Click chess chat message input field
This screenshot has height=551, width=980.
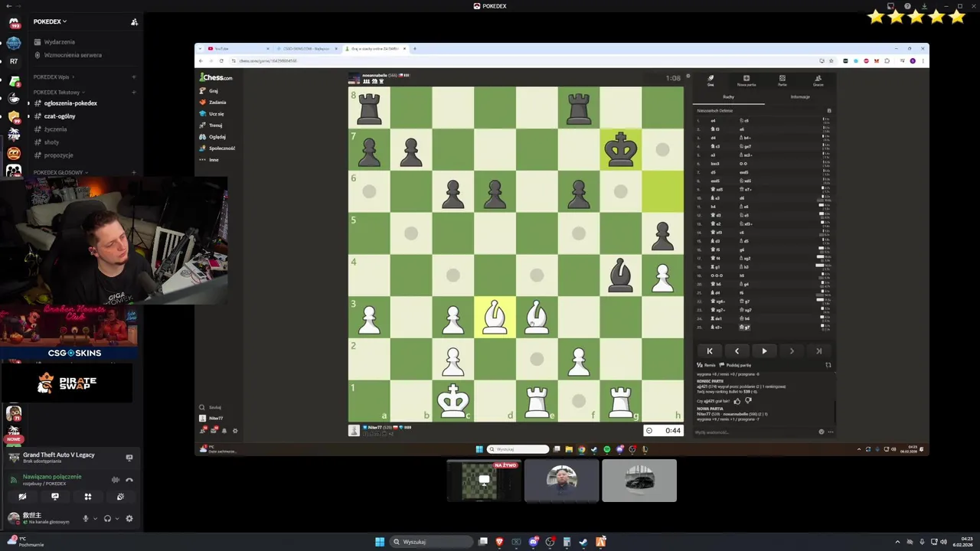754,432
